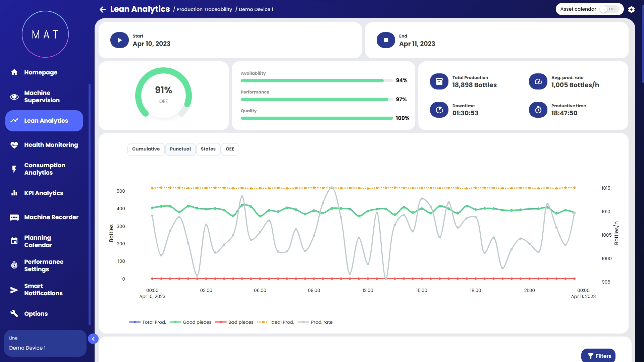Open Machine Supervision via its eye icon
Screen dimensions: 644x362
(x=14, y=97)
